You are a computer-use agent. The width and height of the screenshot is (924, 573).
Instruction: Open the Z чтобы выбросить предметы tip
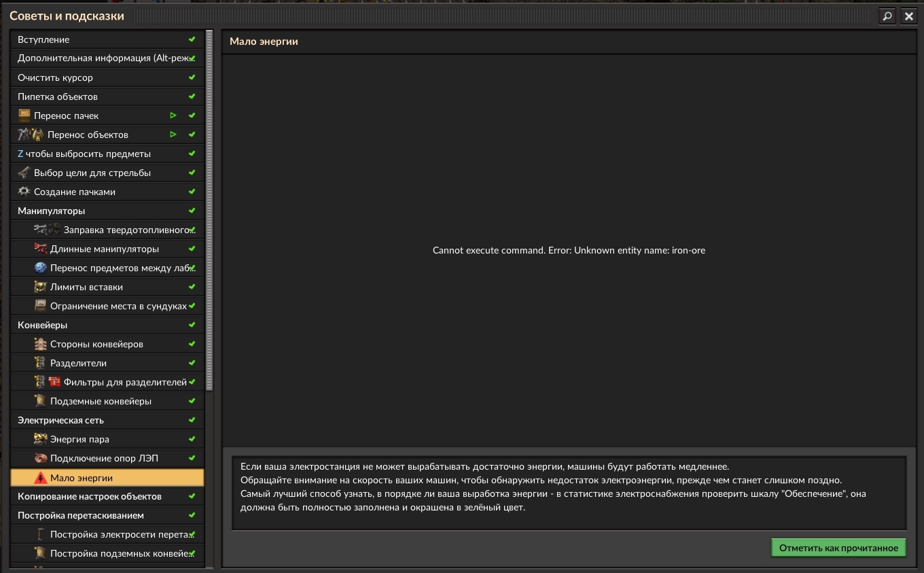pos(107,154)
